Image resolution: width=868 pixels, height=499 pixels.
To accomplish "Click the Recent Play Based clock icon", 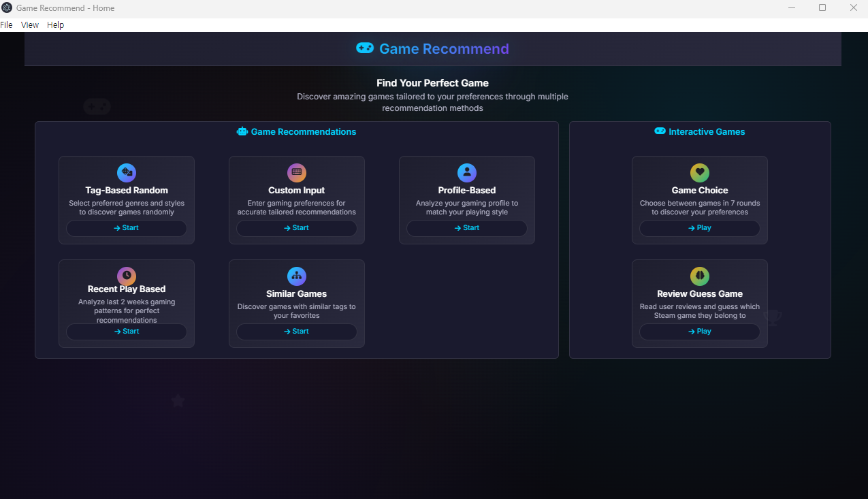I will (127, 276).
